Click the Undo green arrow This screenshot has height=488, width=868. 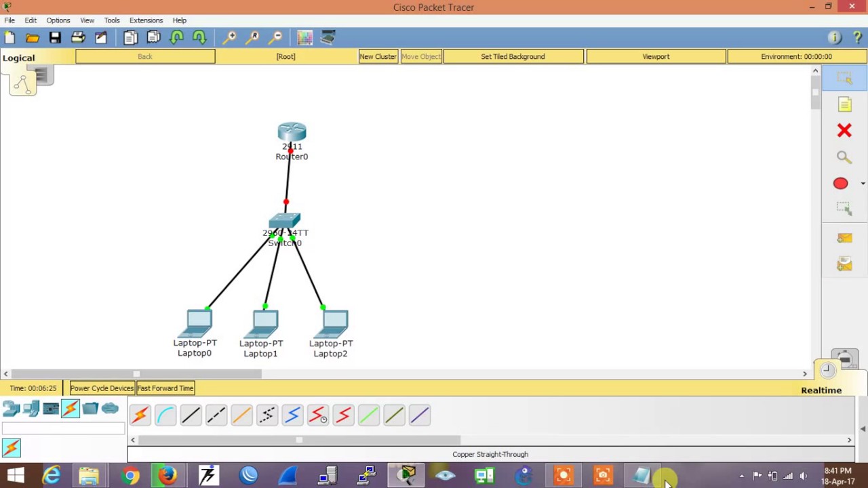pos(176,38)
